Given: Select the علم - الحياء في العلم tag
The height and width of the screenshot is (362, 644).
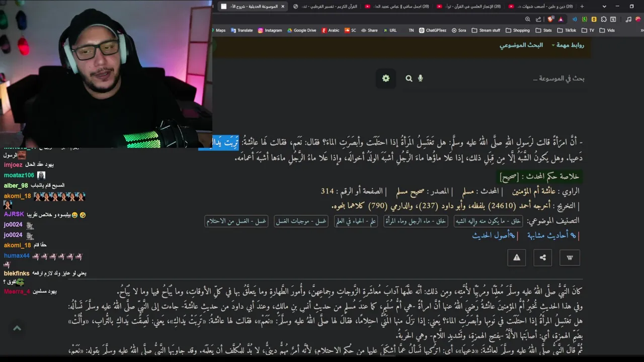Looking at the screenshot, I should tap(356, 221).
